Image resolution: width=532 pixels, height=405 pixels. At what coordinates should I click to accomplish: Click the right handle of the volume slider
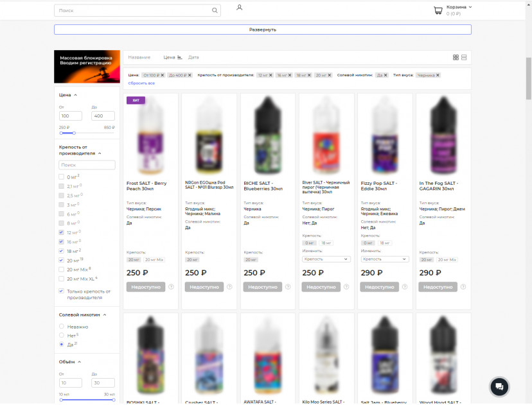(113, 400)
